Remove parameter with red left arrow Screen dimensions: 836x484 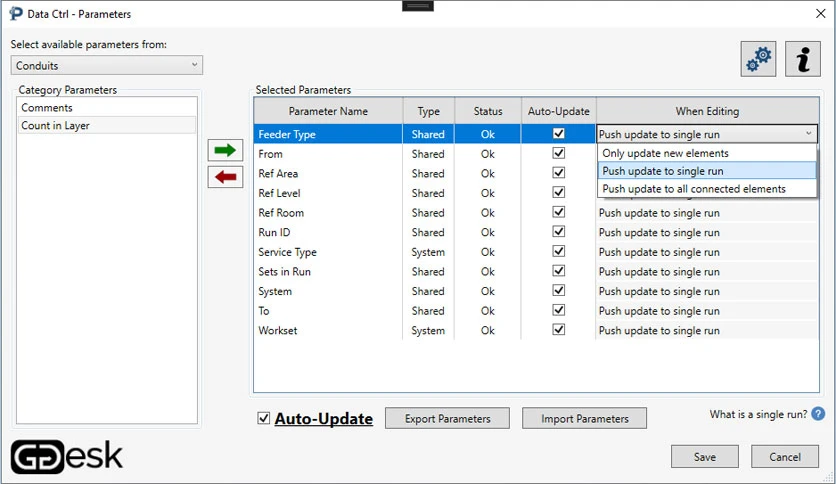[x=225, y=177]
